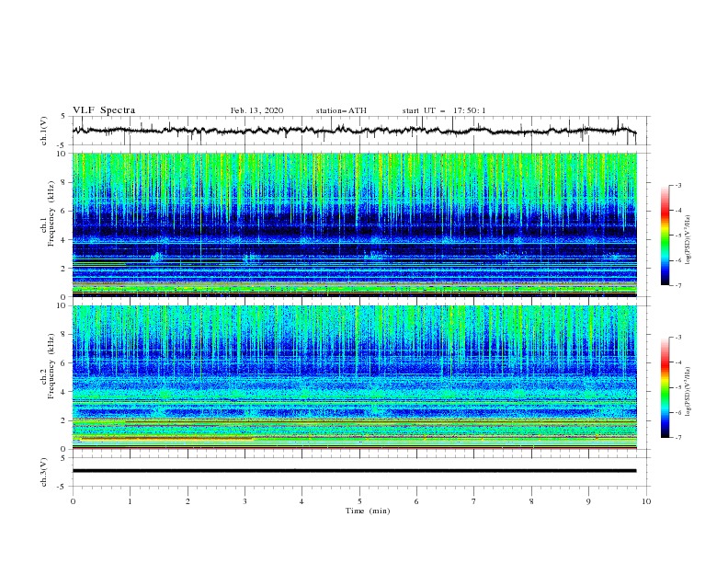Click the '-7' label on ch.2 colorbar
This screenshot has width=728, height=563.
[x=677, y=437]
